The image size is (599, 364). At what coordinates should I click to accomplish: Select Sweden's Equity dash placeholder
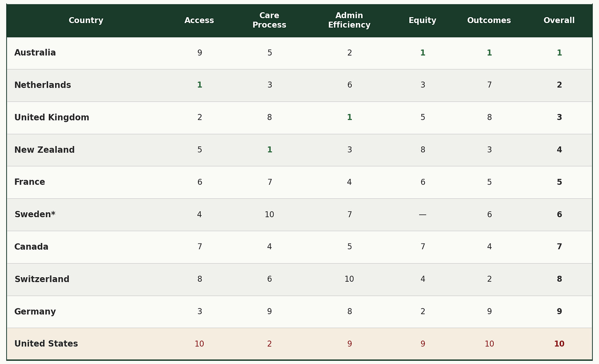tap(423, 215)
